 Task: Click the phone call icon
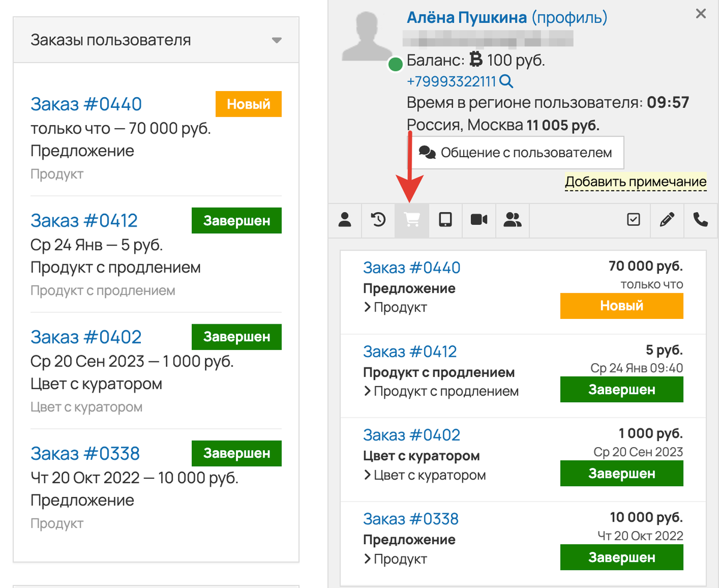(x=700, y=220)
